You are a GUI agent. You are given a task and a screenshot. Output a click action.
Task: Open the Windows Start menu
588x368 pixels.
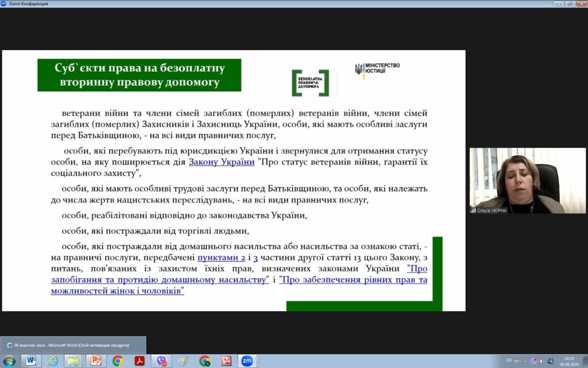pyautogui.click(x=10, y=361)
